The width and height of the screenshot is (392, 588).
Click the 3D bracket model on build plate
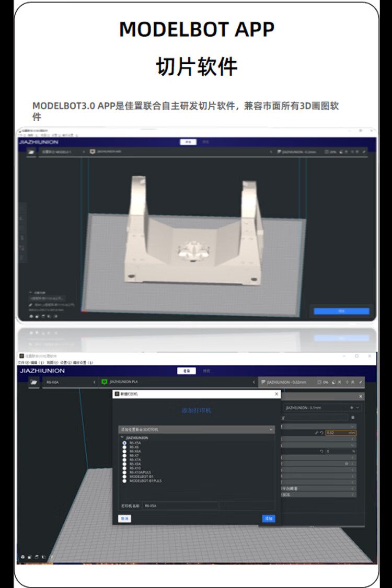(x=191, y=235)
